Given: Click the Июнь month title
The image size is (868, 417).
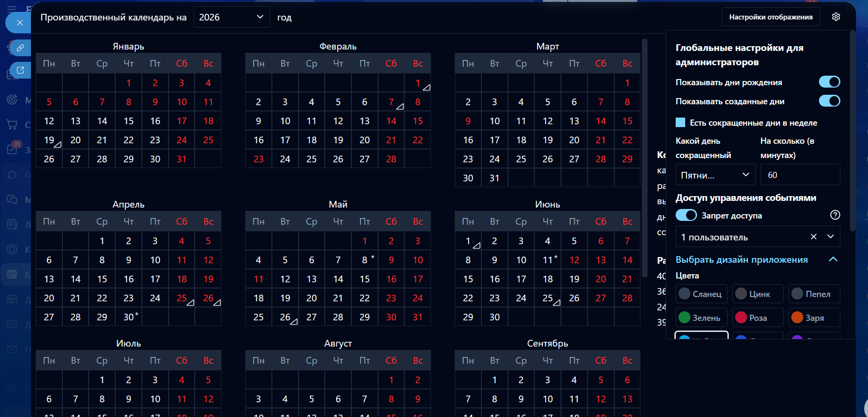Looking at the screenshot, I should click(548, 204).
